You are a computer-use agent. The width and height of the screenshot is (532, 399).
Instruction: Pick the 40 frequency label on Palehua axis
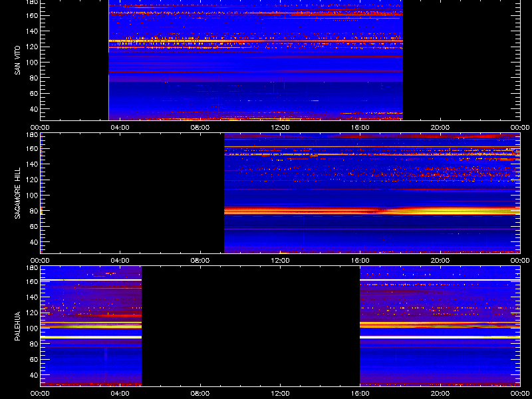pos(34,375)
